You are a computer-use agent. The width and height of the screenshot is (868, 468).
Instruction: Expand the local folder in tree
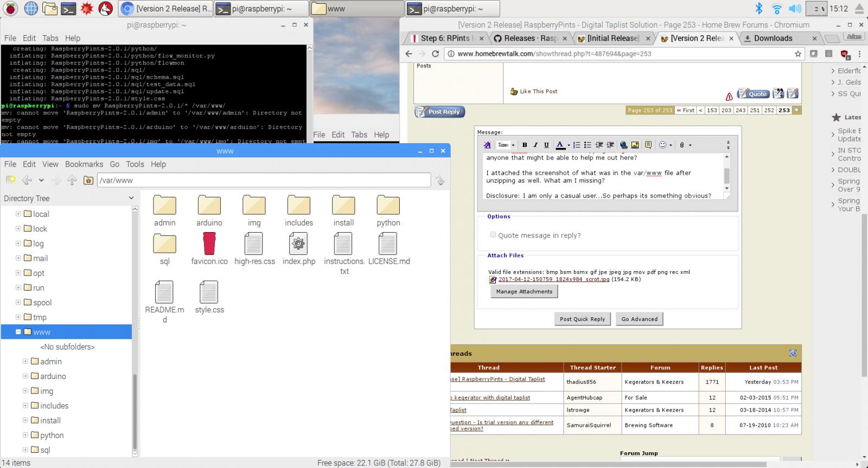pos(18,214)
